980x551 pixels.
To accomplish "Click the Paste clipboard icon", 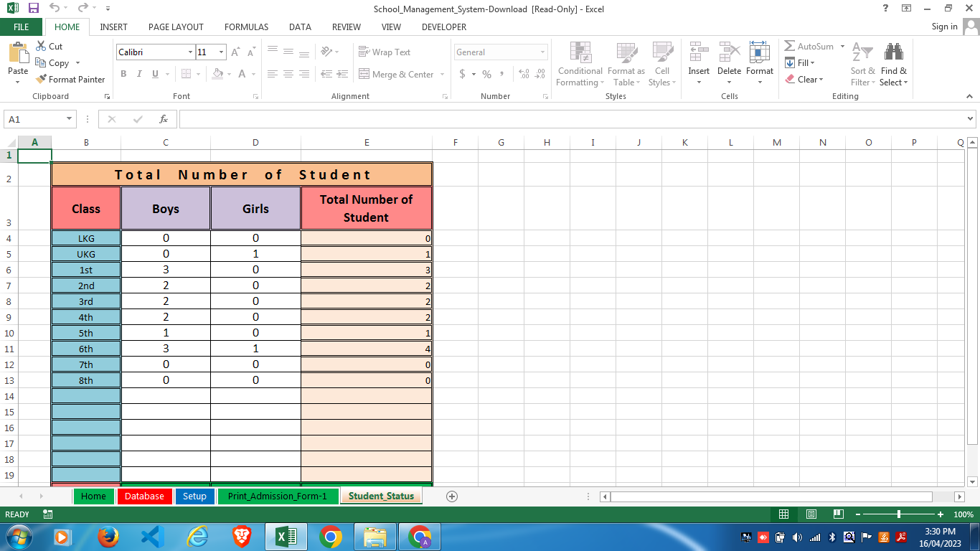I will [x=18, y=54].
